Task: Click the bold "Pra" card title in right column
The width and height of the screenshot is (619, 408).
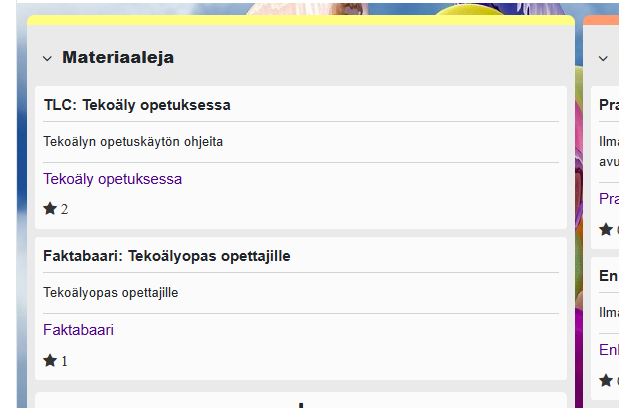Action: click(x=609, y=105)
